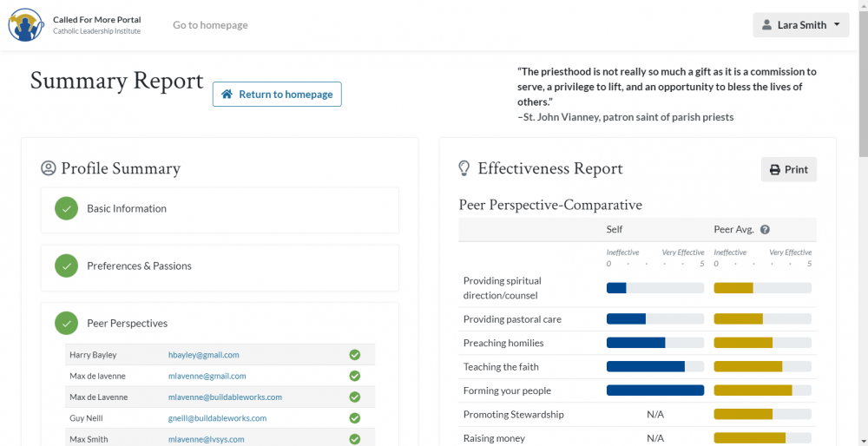Image resolution: width=868 pixels, height=446 pixels.
Task: Click the Self column header
Action: tap(615, 230)
